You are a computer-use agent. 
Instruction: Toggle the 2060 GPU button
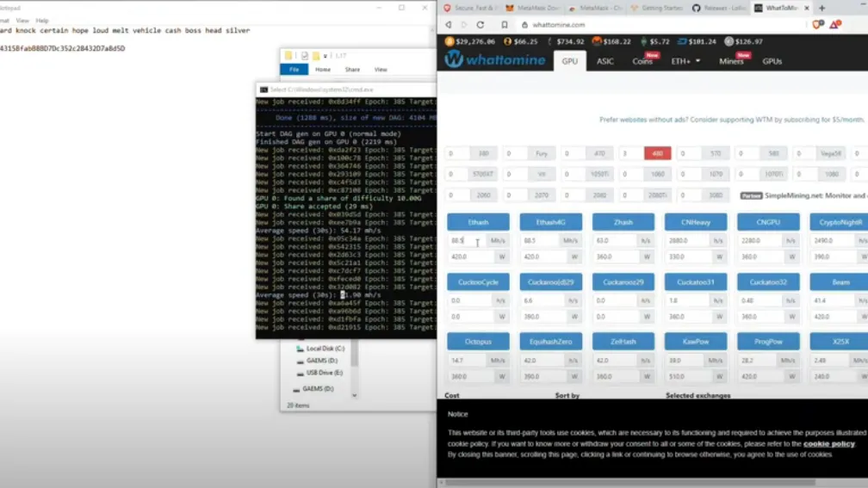tap(483, 195)
